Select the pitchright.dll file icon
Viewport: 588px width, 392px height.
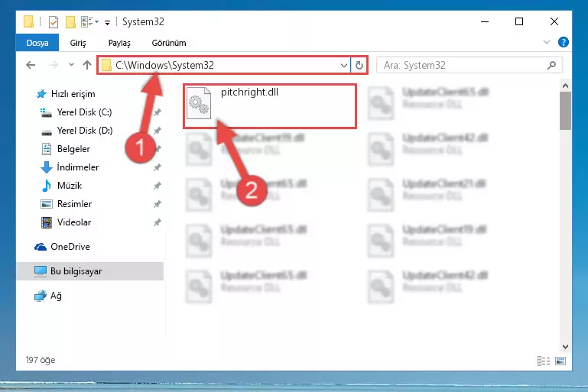[199, 102]
